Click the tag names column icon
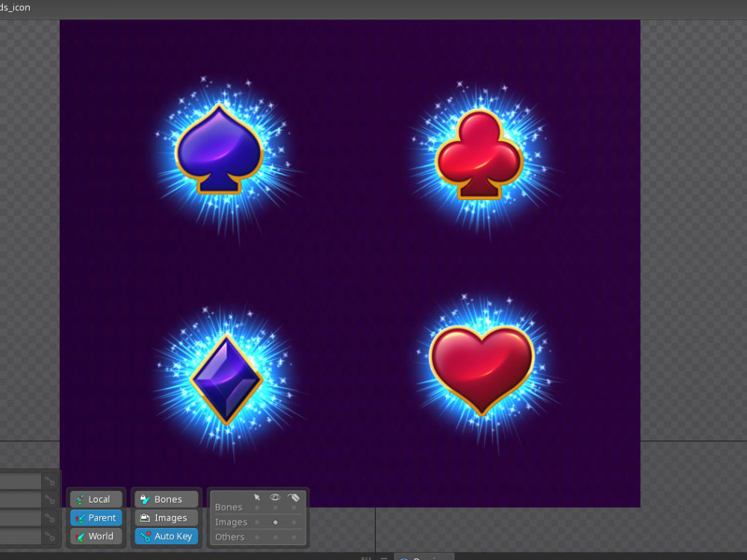The height and width of the screenshot is (560, 747). [294, 497]
